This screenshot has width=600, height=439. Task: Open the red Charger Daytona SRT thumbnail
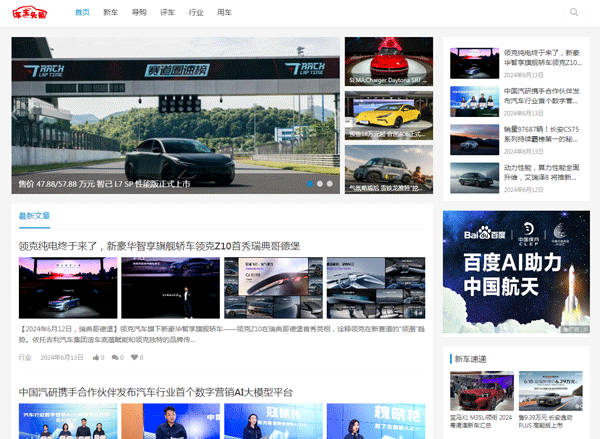(x=389, y=61)
